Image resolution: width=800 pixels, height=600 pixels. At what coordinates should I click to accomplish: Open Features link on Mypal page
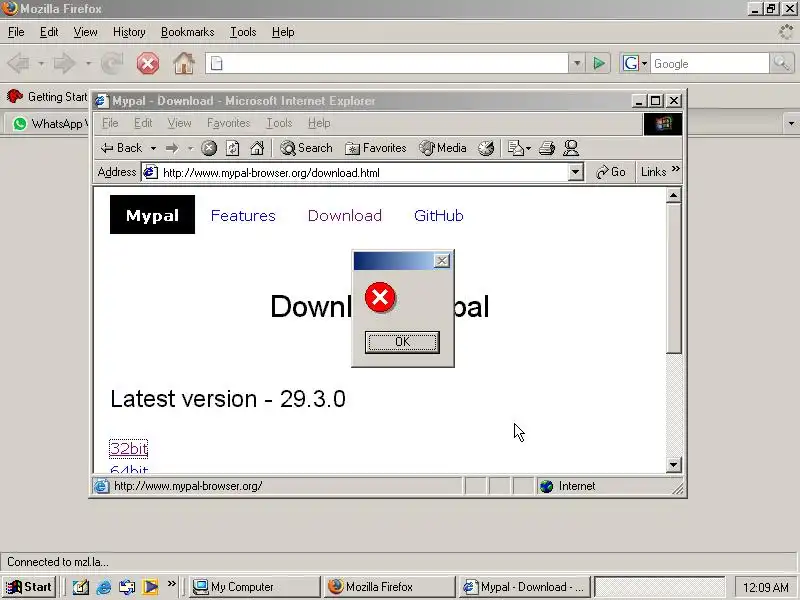click(x=243, y=216)
